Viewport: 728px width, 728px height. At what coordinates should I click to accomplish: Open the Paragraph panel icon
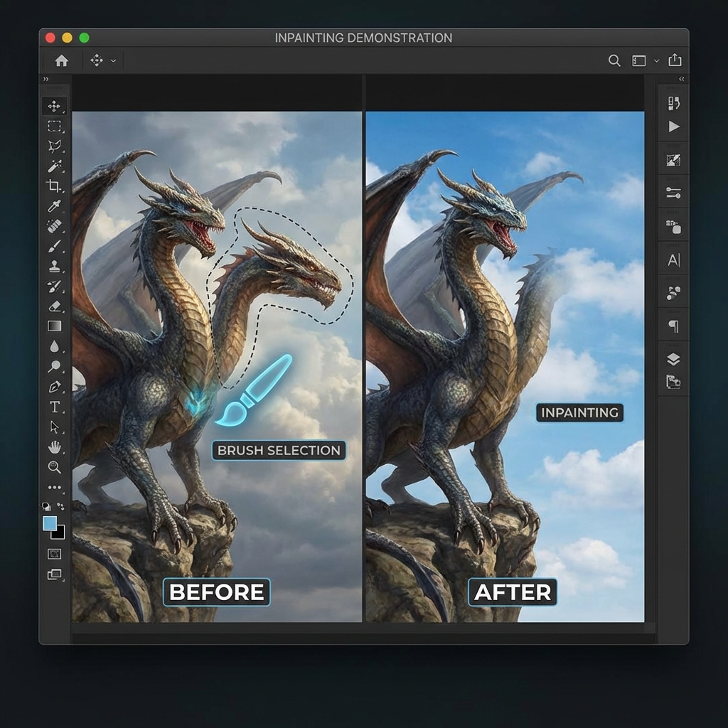pyautogui.click(x=673, y=326)
